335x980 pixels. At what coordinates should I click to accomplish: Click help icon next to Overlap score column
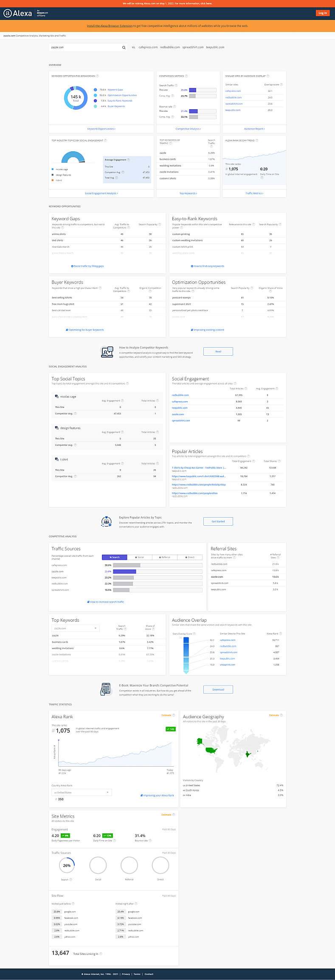tap(281, 85)
